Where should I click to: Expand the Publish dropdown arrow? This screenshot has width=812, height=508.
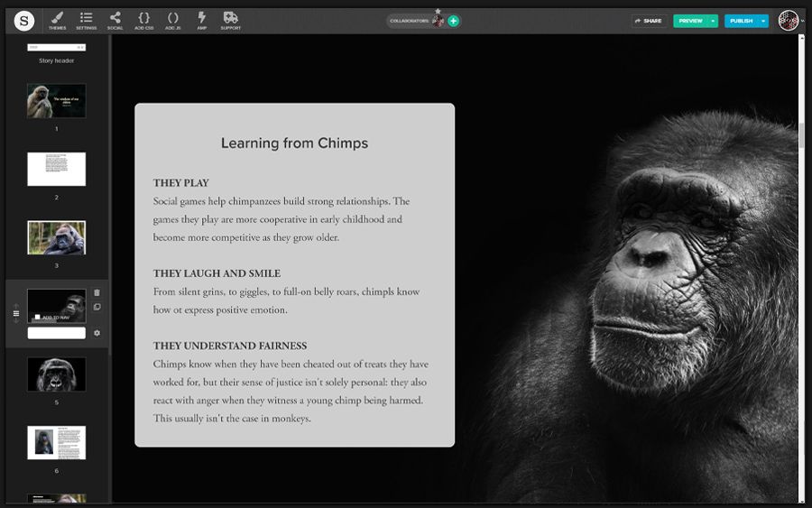point(763,21)
